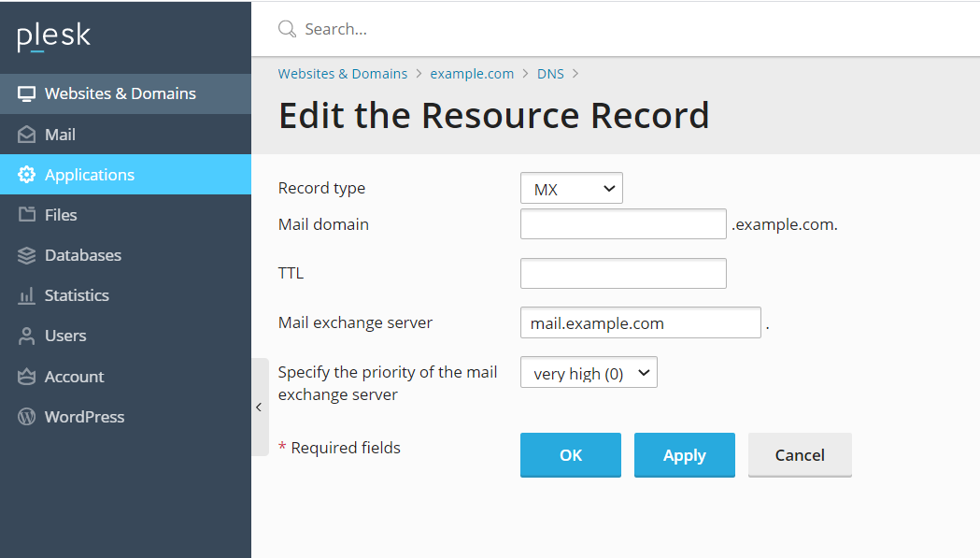Screen dimensions: 980x558
Task: Click the Databases stack icon
Action: pyautogui.click(x=26, y=255)
